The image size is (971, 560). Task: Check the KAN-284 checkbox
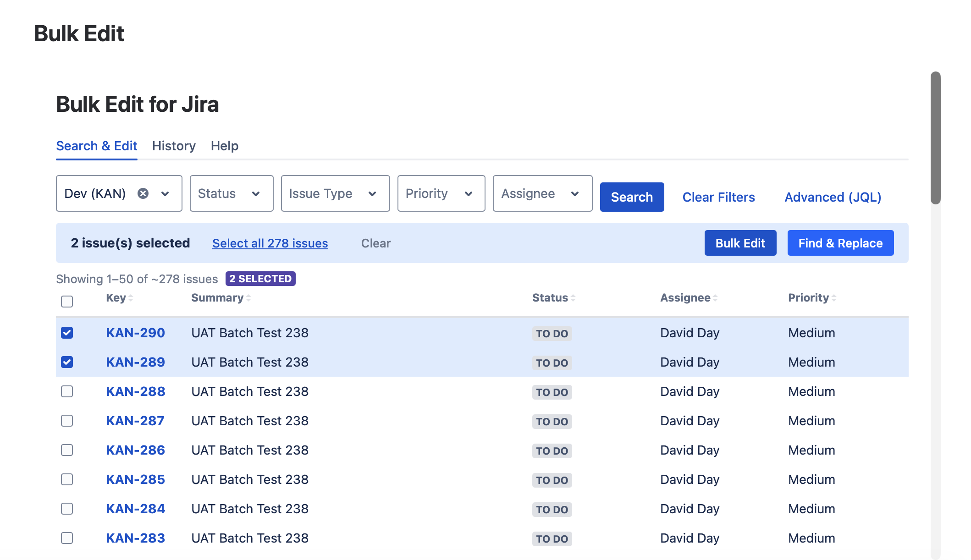[x=67, y=509]
